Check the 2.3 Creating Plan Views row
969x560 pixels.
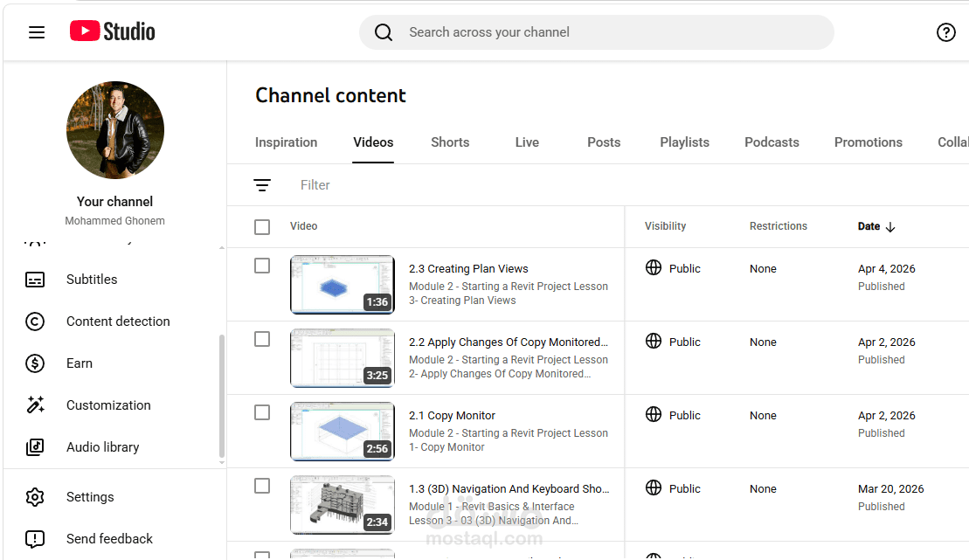point(262,266)
